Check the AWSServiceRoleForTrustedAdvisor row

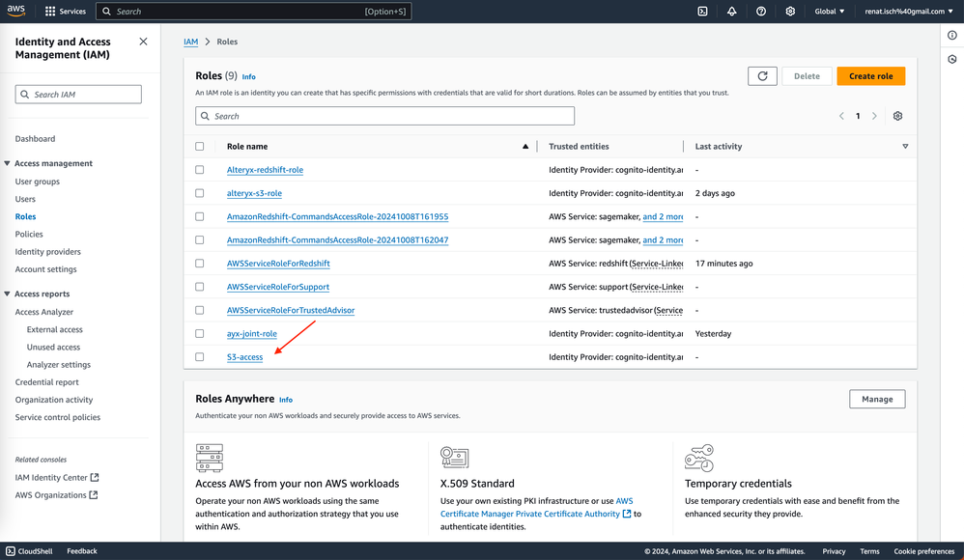tap(199, 310)
